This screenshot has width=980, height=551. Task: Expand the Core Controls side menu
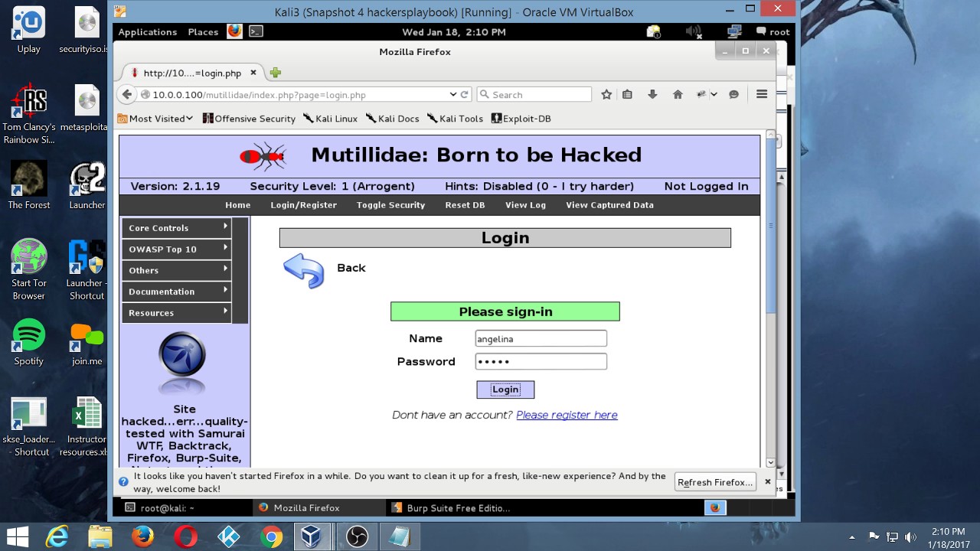coord(177,228)
